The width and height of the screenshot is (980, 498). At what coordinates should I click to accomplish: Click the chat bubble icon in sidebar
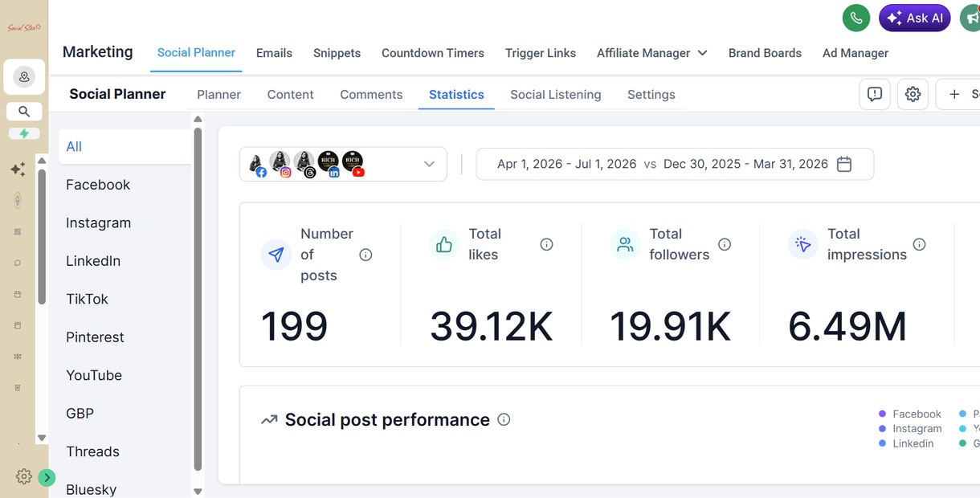(x=18, y=263)
